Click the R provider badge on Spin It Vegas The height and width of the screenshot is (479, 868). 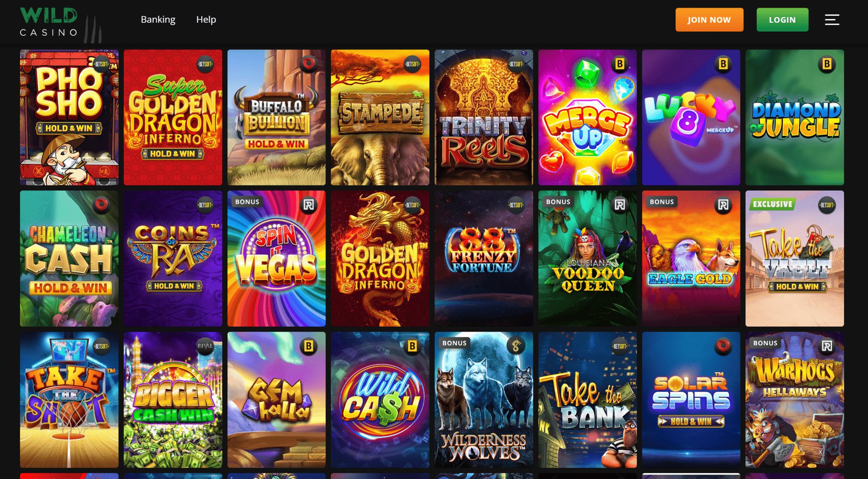[309, 205]
